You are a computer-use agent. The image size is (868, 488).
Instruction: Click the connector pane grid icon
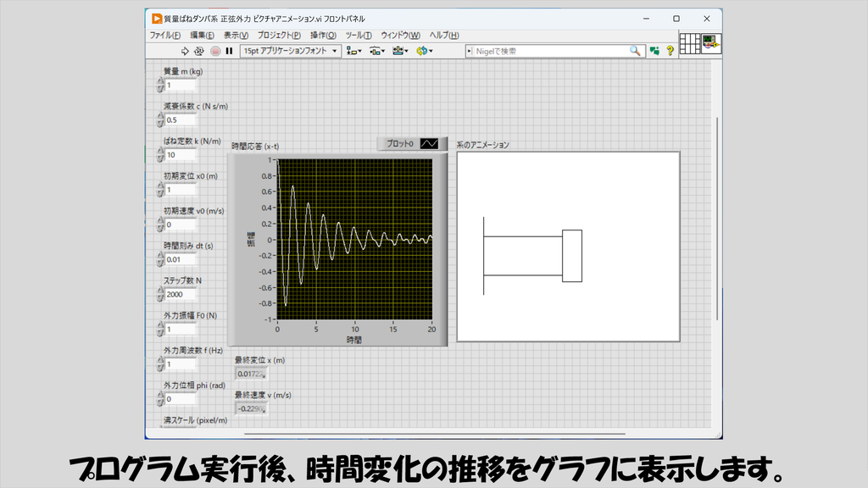[690, 43]
